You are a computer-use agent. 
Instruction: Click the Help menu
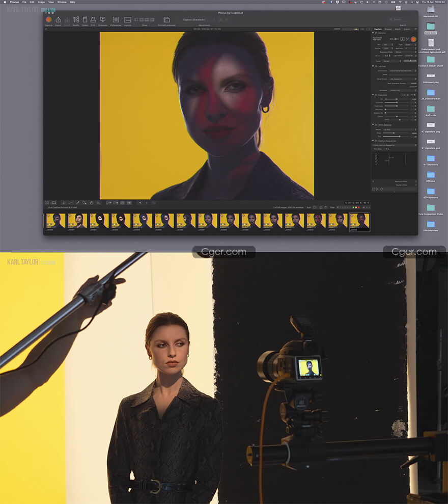pyautogui.click(x=73, y=2)
